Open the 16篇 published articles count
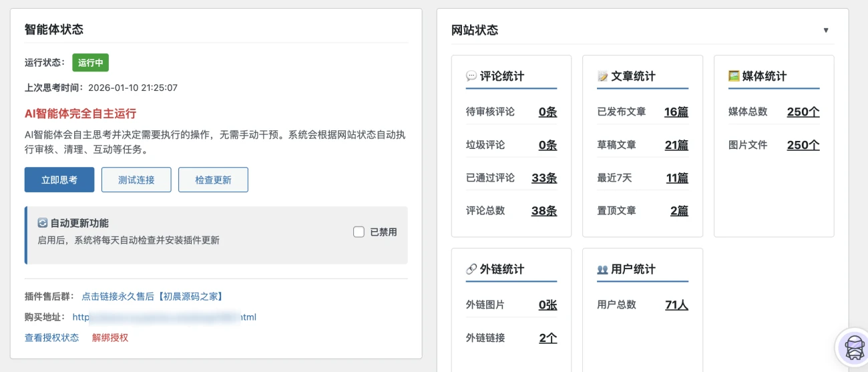 (x=676, y=112)
